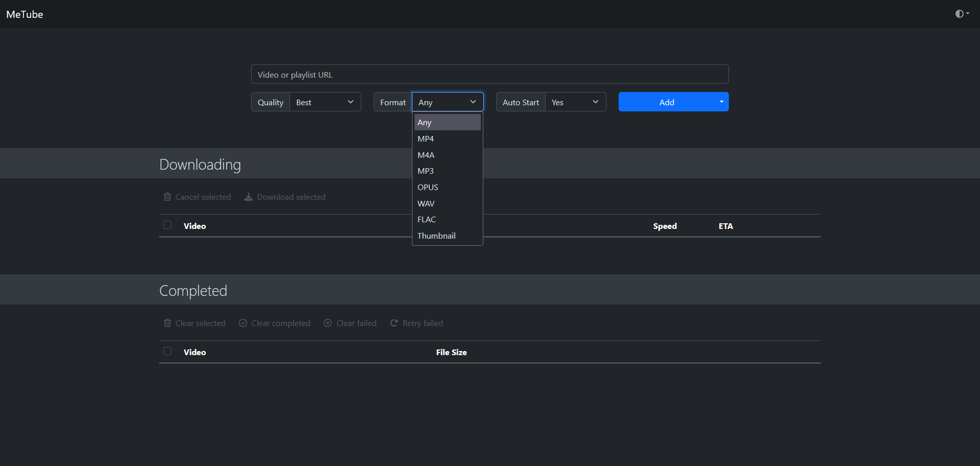Image resolution: width=980 pixels, height=466 pixels.
Task: Click the Quality label
Action: point(271,102)
